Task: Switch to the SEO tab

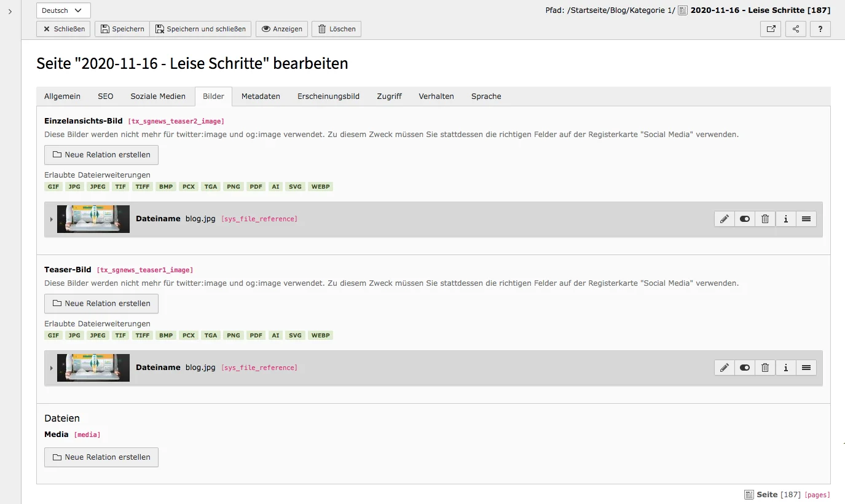Action: coord(105,96)
